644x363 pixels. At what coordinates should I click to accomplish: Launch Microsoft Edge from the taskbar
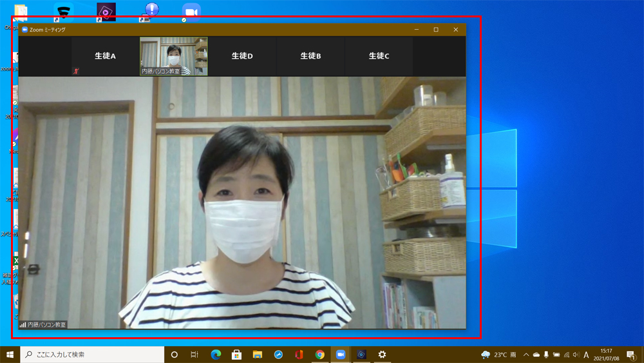[x=216, y=355]
